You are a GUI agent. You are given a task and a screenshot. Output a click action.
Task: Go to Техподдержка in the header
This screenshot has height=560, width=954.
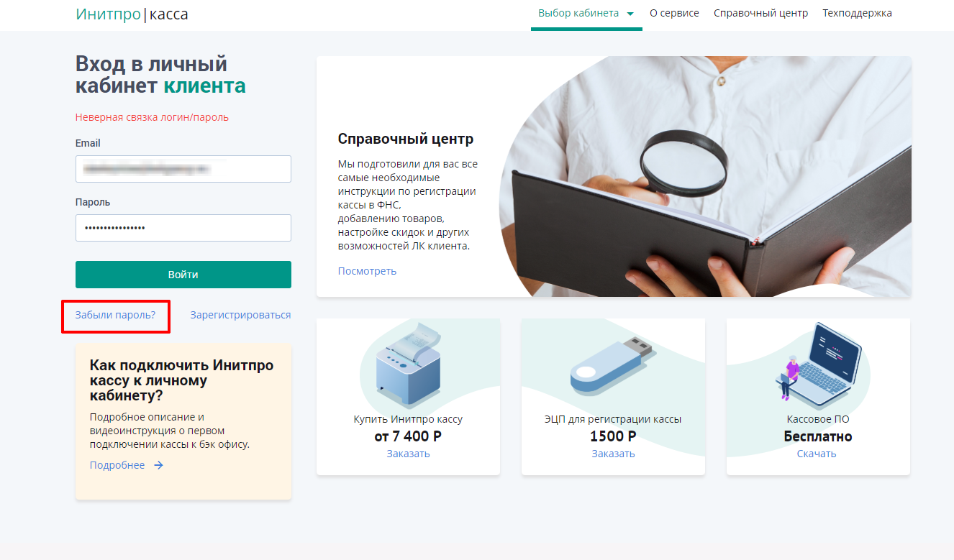pos(858,13)
